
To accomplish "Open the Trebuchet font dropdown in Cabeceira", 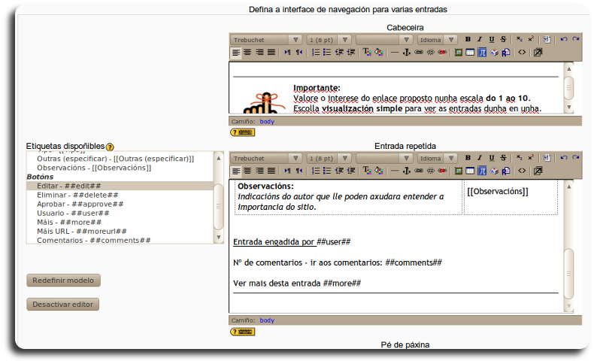I will coord(266,39).
